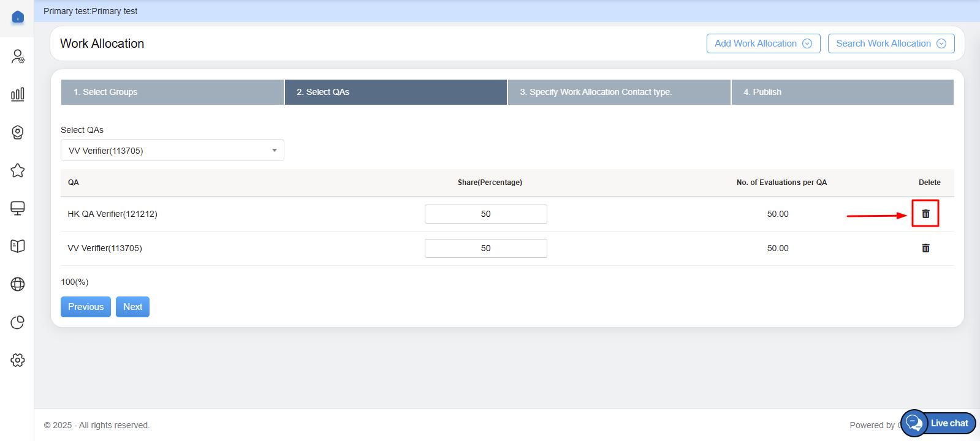Expand the Select QAs dropdown
This screenshot has height=441, width=980.
172,151
